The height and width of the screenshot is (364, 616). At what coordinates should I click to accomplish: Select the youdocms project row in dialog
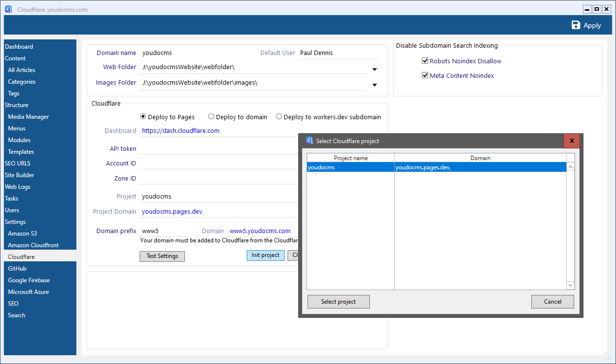pyautogui.click(x=436, y=167)
